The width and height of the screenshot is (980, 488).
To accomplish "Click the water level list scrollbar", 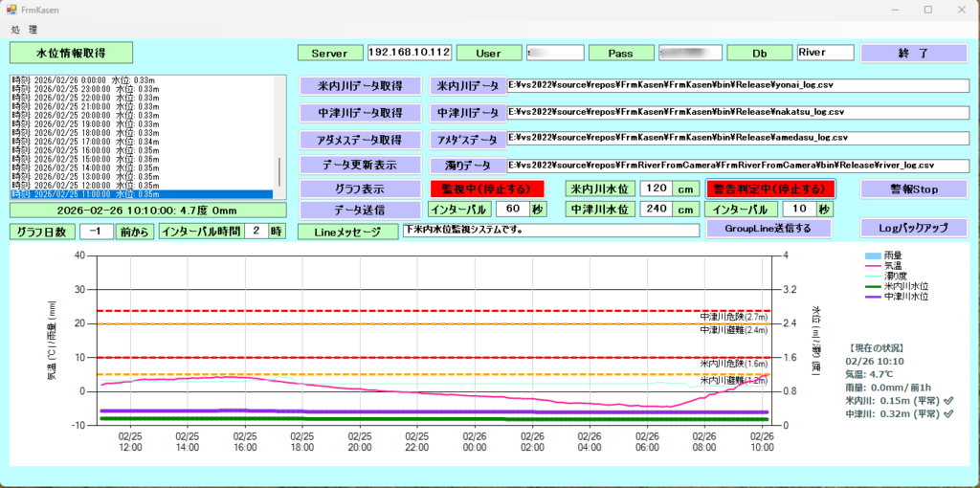I will point(279,170).
